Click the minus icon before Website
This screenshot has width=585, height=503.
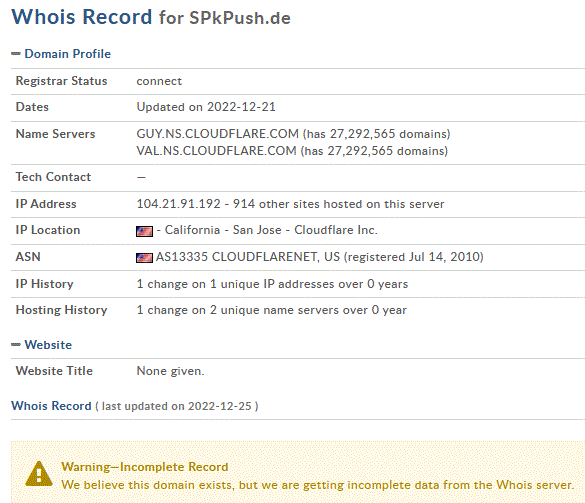(x=16, y=345)
